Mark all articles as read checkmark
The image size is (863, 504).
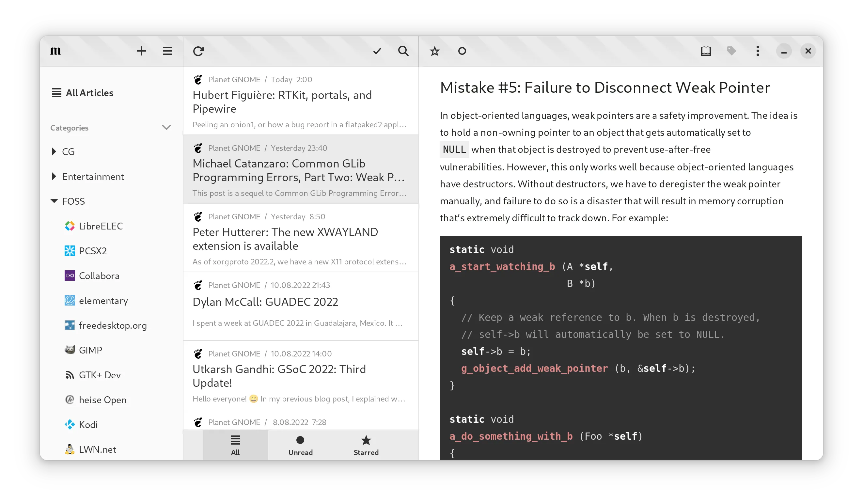[377, 51]
